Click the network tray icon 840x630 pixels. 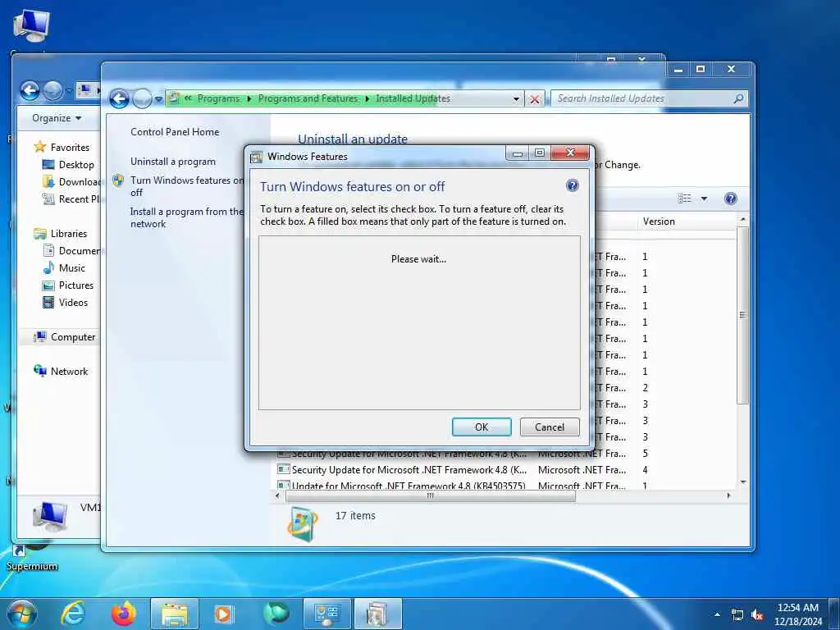[737, 615]
